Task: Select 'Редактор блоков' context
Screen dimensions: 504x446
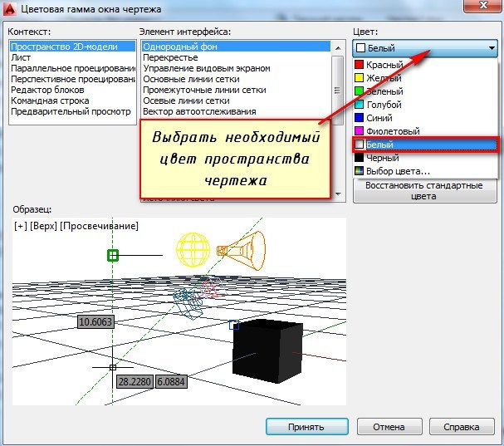Action: click(72, 90)
